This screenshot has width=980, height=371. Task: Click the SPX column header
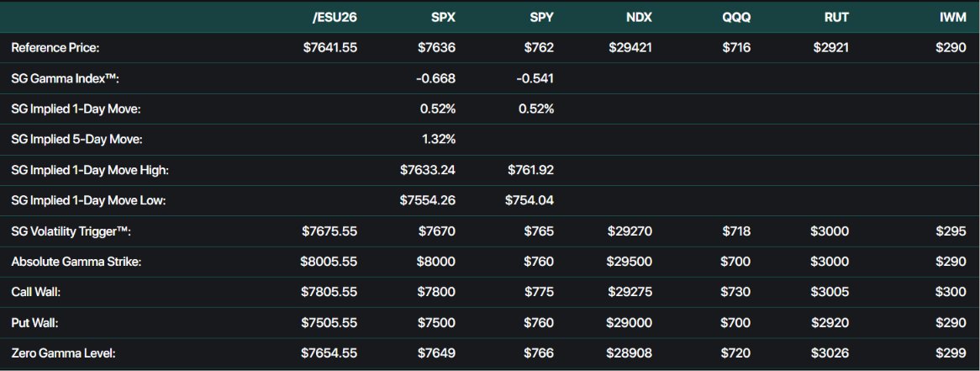point(442,18)
